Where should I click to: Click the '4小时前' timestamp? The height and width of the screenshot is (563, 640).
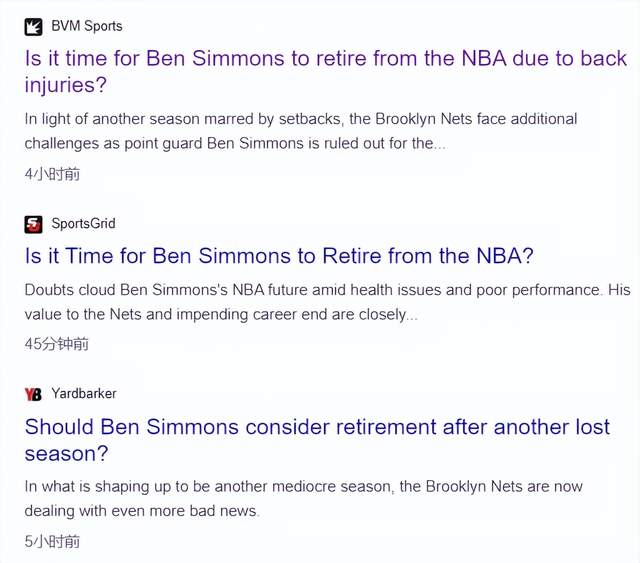click(52, 174)
